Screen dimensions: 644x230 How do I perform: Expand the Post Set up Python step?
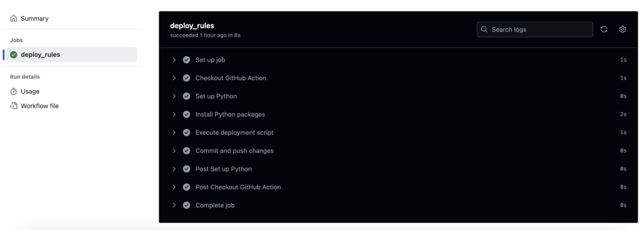click(x=174, y=169)
